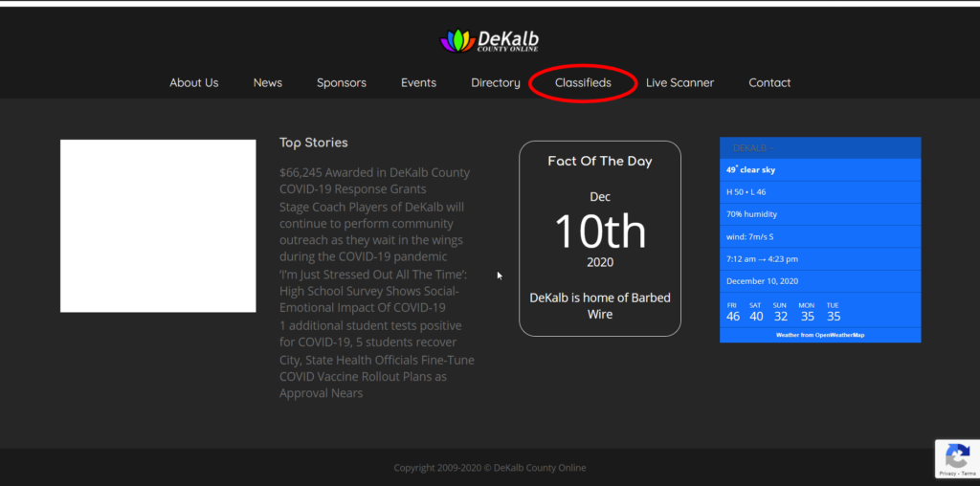Select Events in the navigation bar

(418, 83)
